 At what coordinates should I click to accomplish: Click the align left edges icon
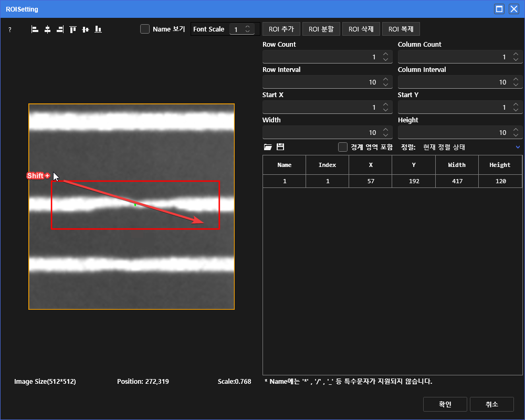[35, 29]
